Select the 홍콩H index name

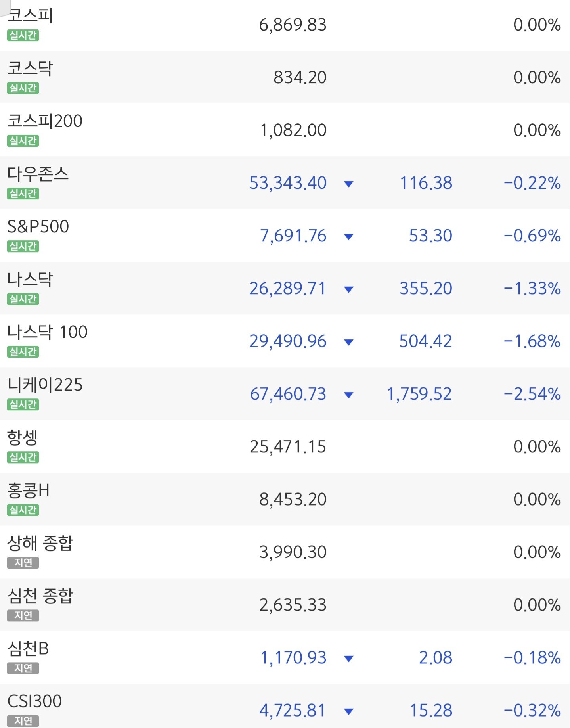click(x=29, y=490)
